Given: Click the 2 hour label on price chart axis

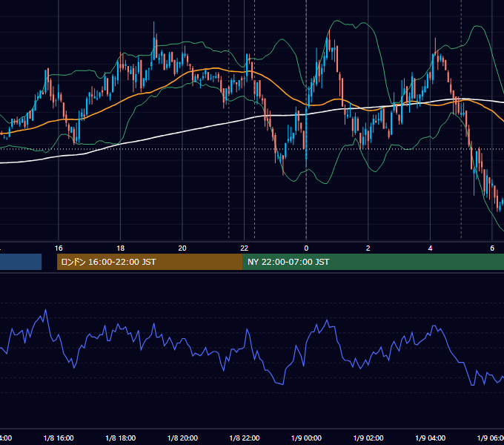Looking at the screenshot, I should point(368,248).
